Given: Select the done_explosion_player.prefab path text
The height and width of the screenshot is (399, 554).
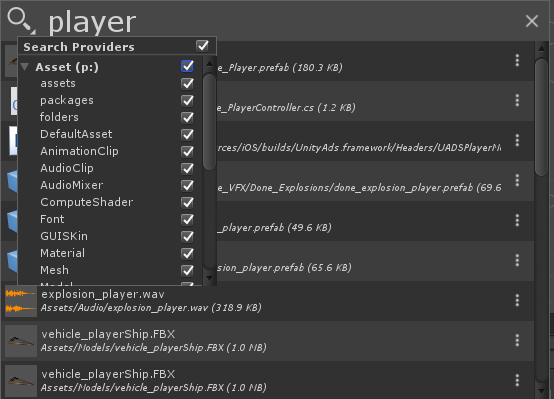Looking at the screenshot, I should [359, 187].
